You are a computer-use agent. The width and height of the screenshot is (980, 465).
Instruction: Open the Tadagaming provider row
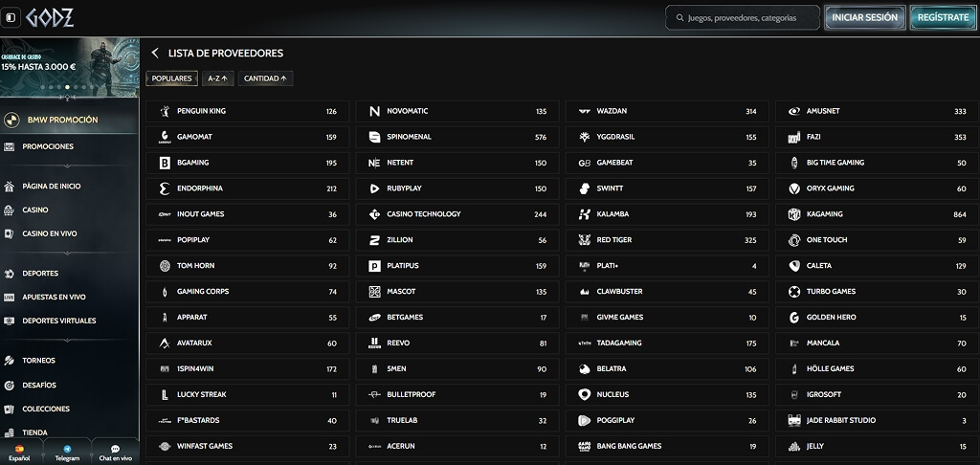(x=667, y=343)
